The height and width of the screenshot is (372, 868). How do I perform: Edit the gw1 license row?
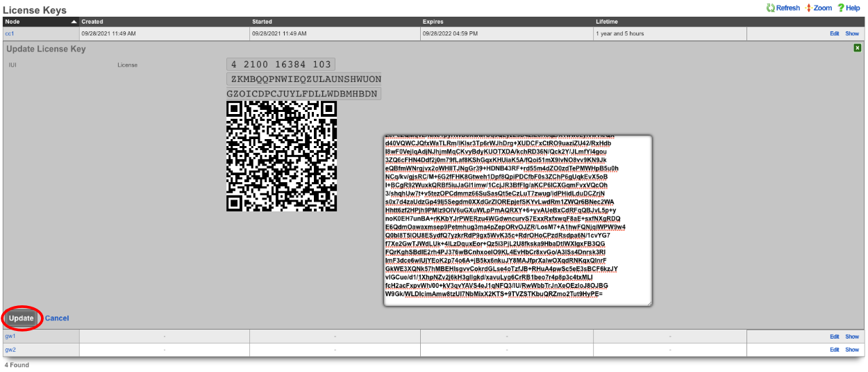(834, 337)
